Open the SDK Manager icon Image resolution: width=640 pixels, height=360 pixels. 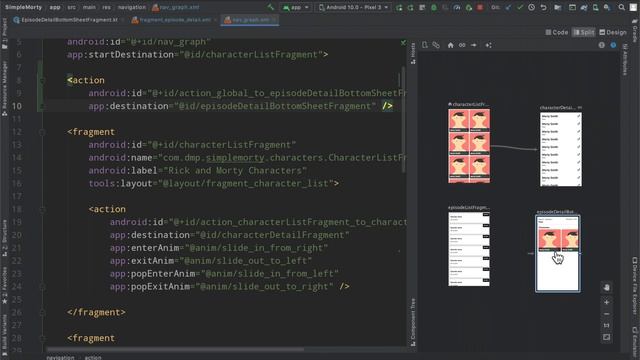pos(607,7)
